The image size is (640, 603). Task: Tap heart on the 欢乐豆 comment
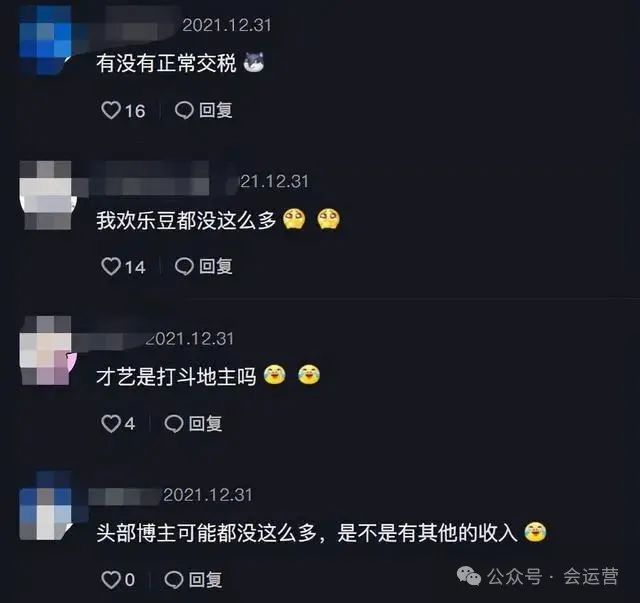tap(111, 267)
